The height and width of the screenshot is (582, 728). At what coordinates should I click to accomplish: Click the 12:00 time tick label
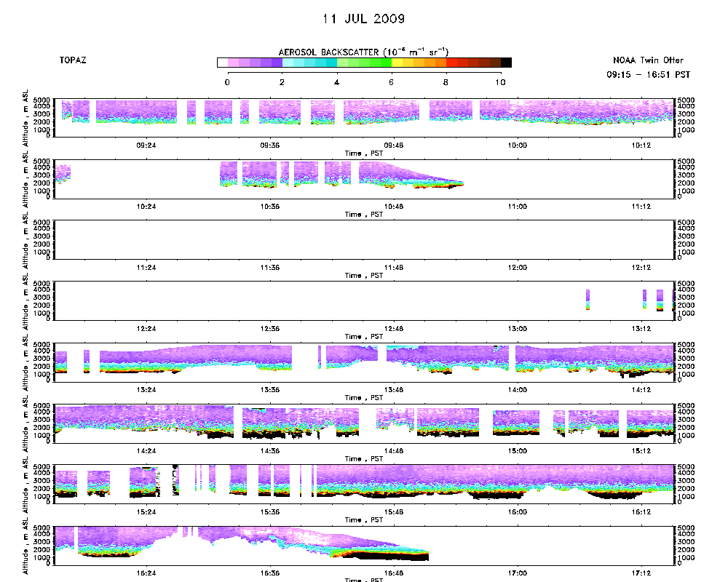pyautogui.click(x=517, y=268)
